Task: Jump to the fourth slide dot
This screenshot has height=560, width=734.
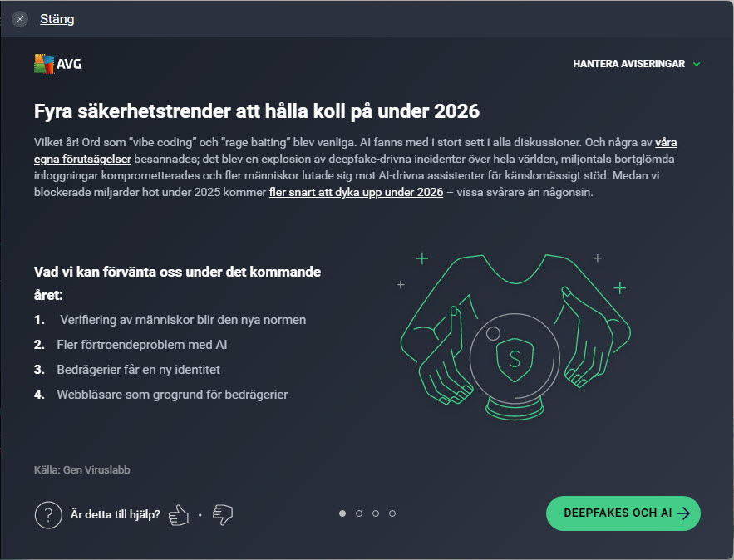Action: coord(392,513)
